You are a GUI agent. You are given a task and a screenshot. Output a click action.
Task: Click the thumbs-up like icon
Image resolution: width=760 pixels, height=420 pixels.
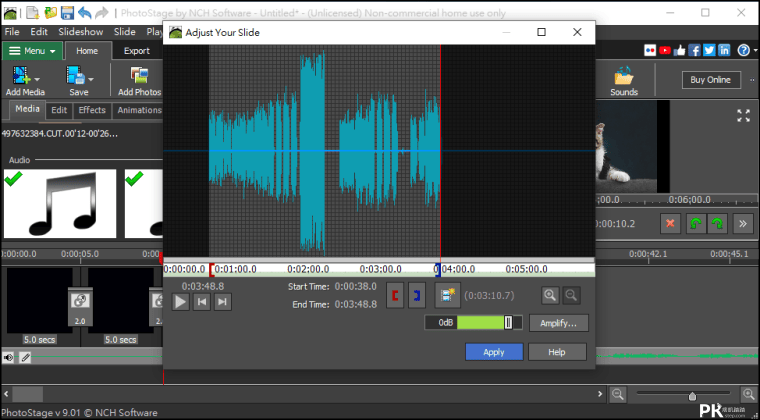(680, 50)
